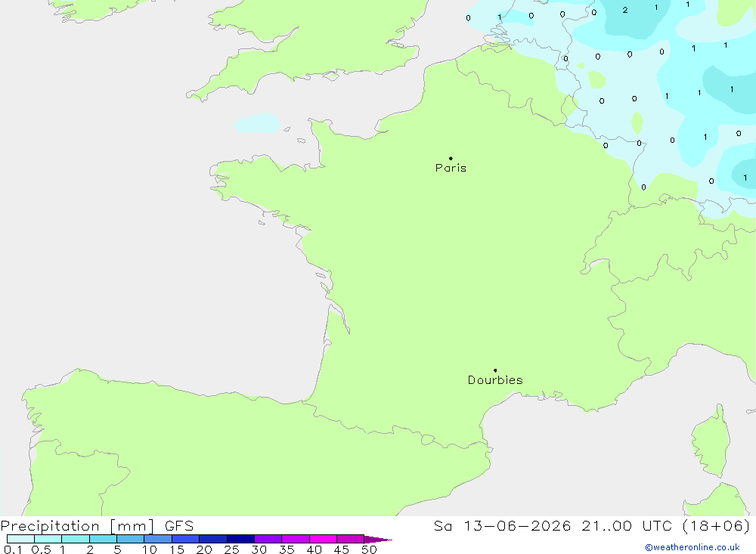This screenshot has height=554, width=756.
Task: Pick the legend swatch between 10 and 15
Action: click(158, 539)
